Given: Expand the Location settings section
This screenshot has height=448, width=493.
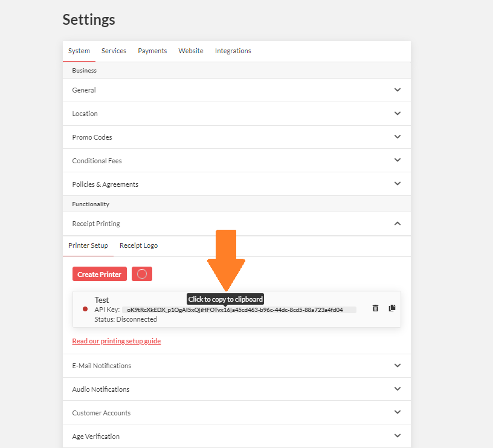Looking at the screenshot, I should pos(236,114).
